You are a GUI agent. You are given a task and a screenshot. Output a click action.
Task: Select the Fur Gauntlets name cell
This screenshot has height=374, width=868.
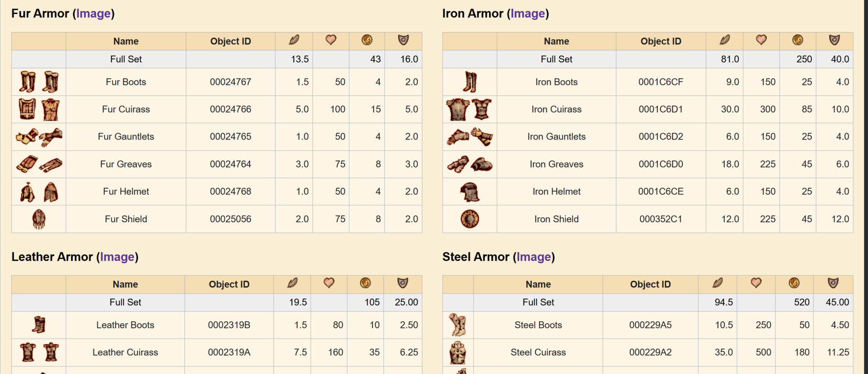tap(126, 137)
